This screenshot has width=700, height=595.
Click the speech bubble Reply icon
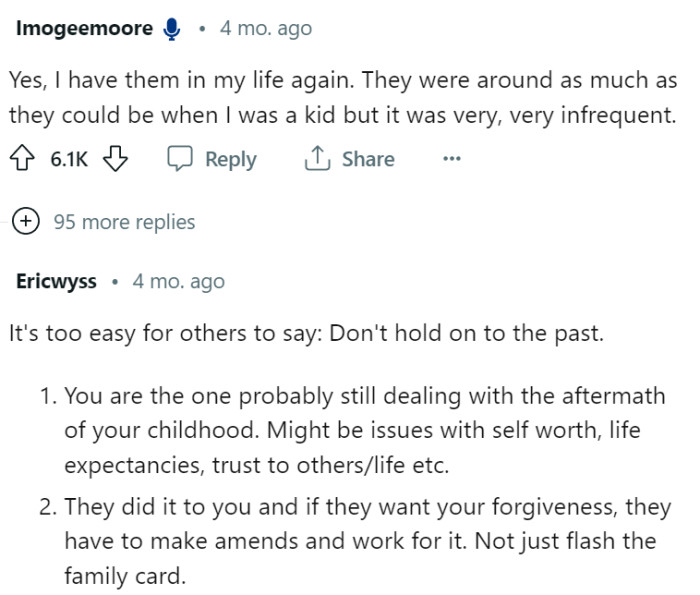[180, 159]
